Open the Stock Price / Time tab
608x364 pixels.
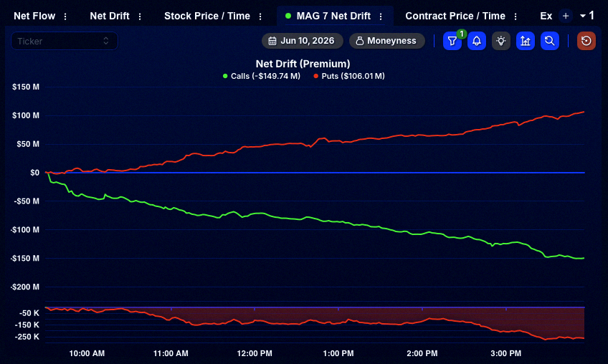tap(207, 16)
